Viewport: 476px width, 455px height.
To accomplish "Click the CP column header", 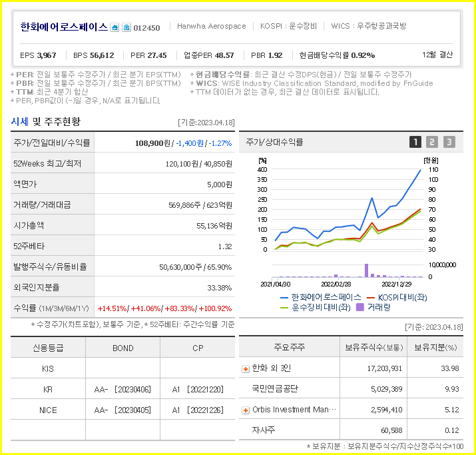I will pyautogui.click(x=198, y=348).
